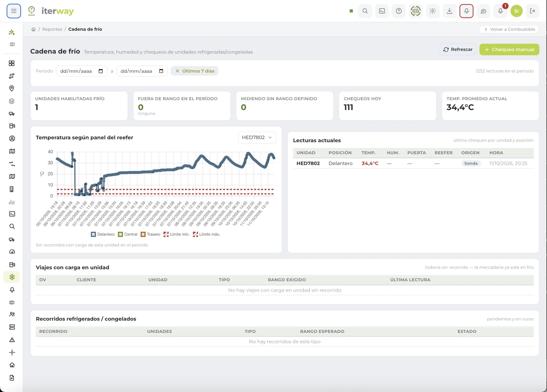Open calendar picker of the start date field

click(101, 71)
